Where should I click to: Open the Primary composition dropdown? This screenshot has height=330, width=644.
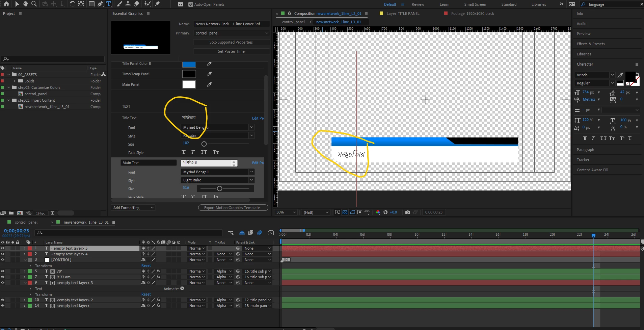point(232,33)
